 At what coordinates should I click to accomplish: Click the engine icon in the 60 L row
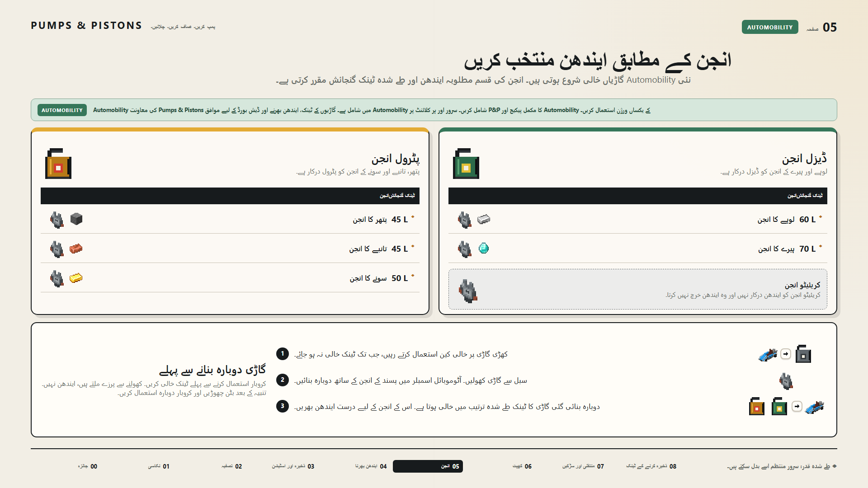point(465,220)
